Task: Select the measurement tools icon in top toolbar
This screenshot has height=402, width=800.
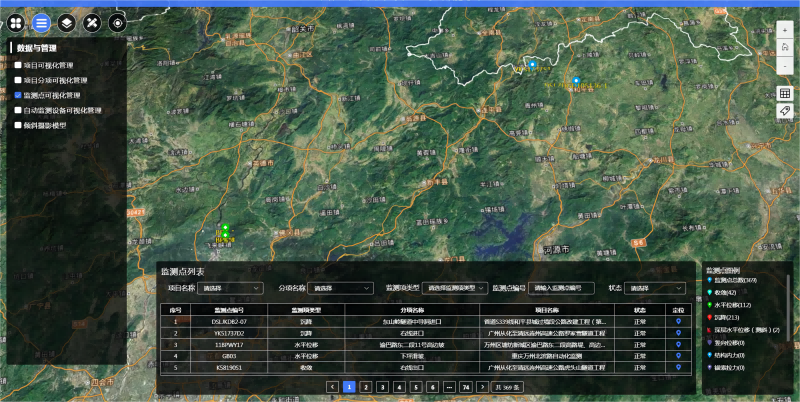Action: 92,22
